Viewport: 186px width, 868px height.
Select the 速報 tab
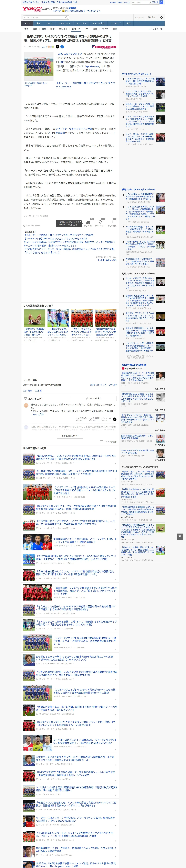click(x=38, y=24)
